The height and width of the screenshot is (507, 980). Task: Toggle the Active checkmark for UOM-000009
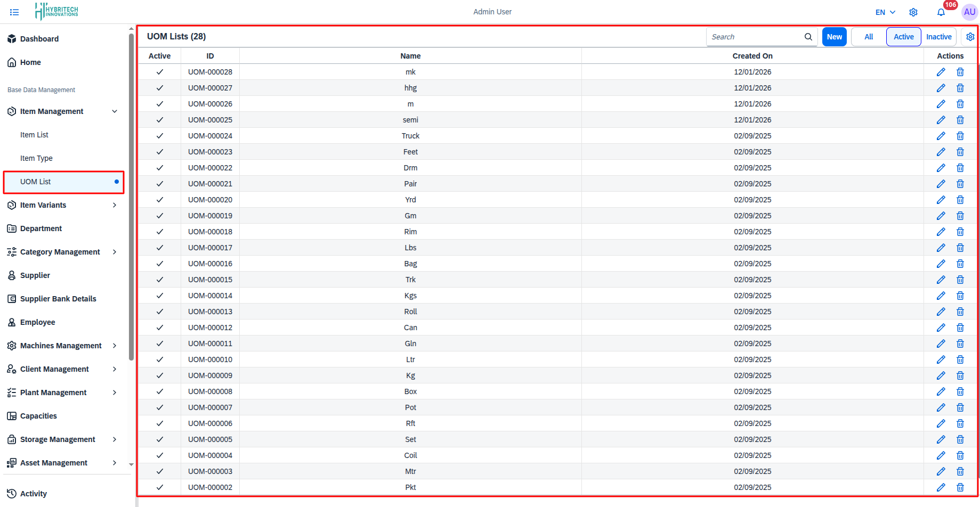coord(159,375)
